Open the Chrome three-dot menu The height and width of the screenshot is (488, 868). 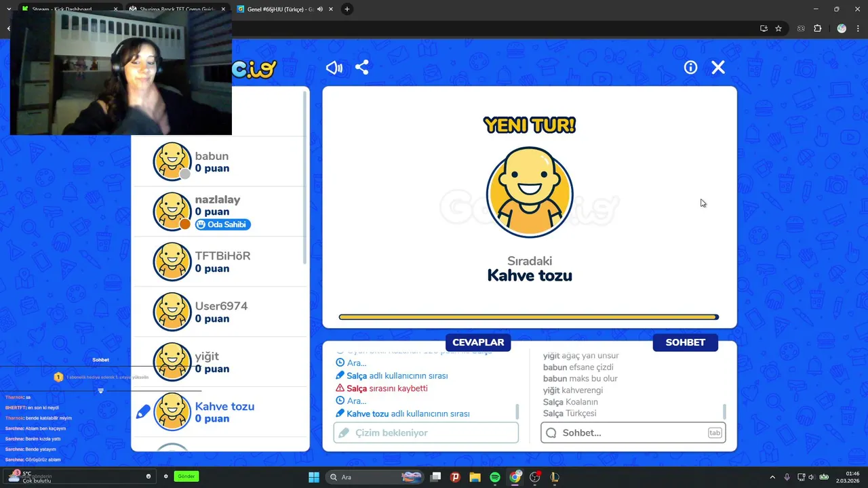pos(859,28)
